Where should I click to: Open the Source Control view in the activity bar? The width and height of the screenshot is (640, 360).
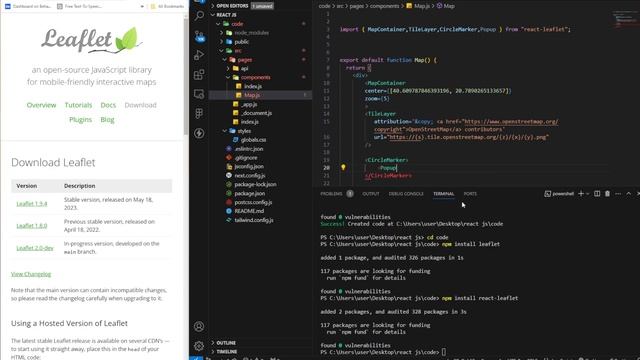point(199,36)
